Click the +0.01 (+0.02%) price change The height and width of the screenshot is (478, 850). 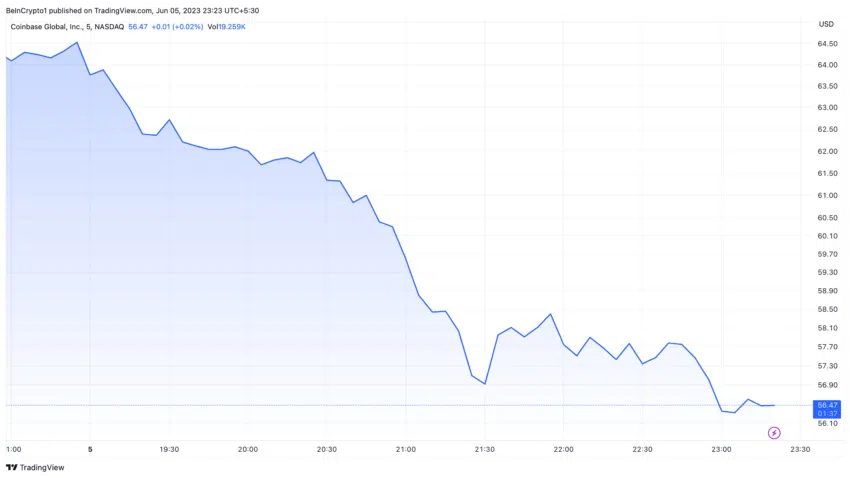click(177, 26)
